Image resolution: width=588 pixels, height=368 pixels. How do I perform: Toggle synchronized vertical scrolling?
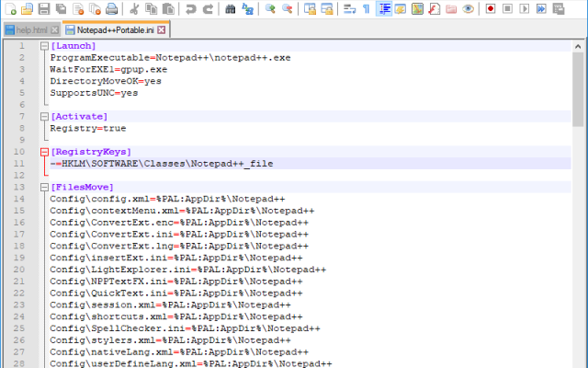coord(310,8)
